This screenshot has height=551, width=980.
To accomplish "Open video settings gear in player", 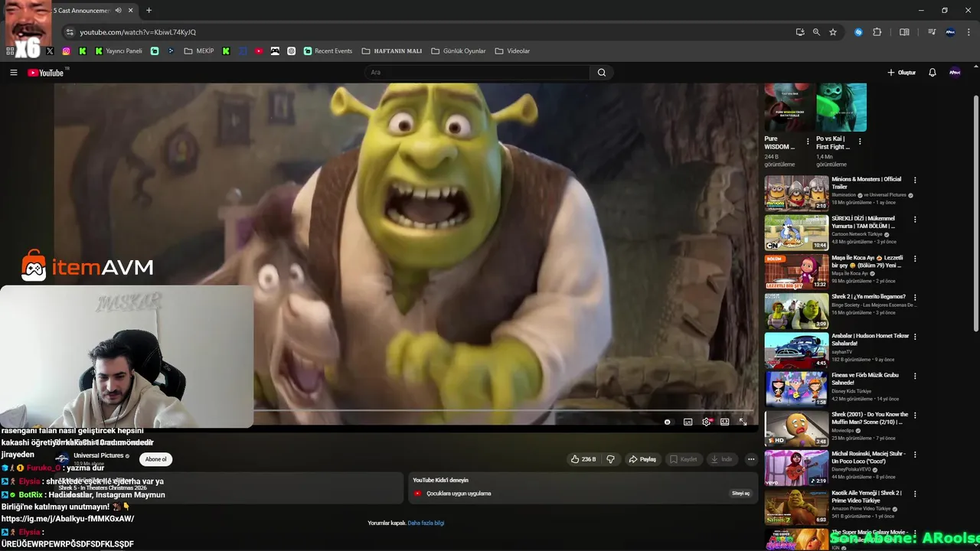I will coord(706,422).
